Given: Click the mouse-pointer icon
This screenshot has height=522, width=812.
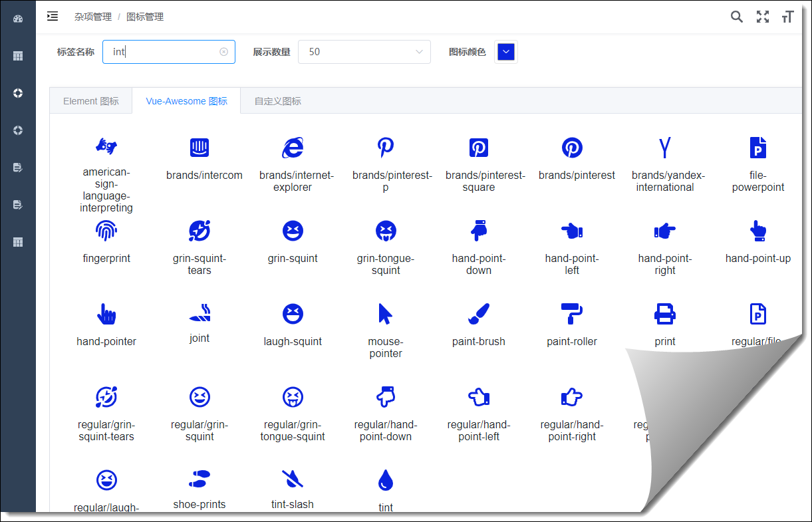Looking at the screenshot, I should [x=386, y=314].
